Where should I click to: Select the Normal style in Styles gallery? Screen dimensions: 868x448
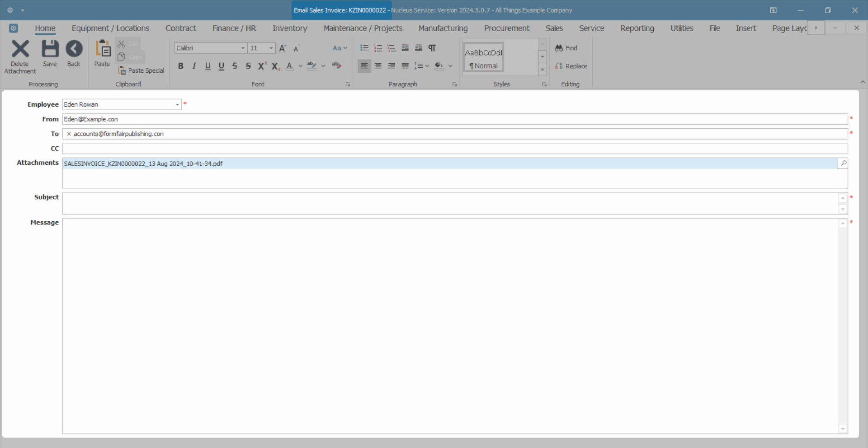coord(484,57)
